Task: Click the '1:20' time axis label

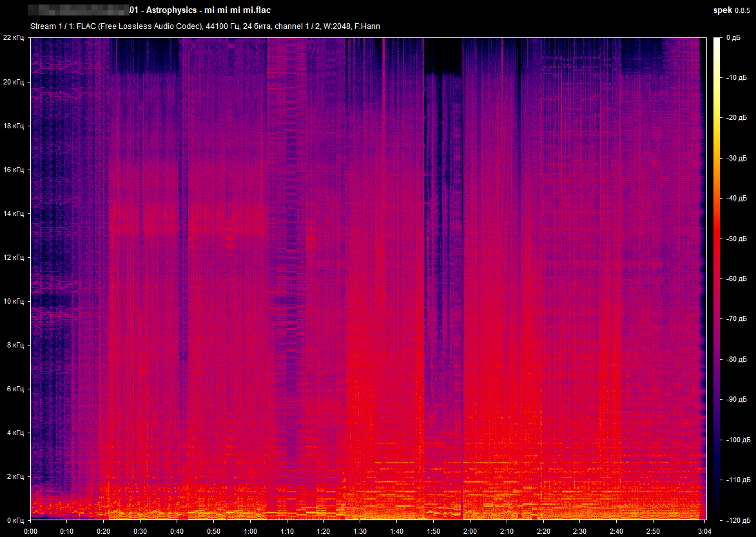Action: pos(324,531)
